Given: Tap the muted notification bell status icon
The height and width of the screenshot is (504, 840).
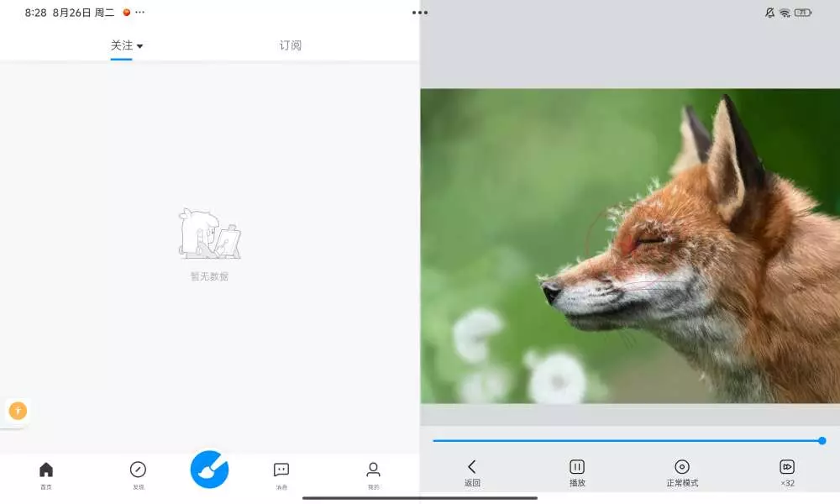Looking at the screenshot, I should coord(769,13).
